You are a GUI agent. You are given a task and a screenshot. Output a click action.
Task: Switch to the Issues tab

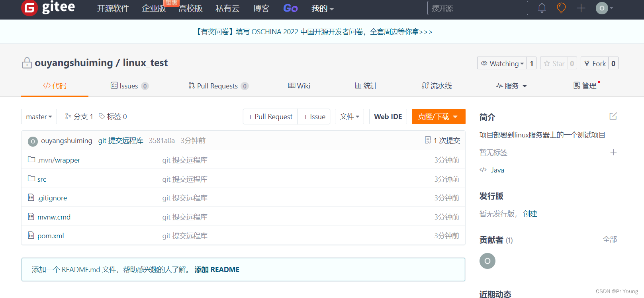(x=129, y=86)
